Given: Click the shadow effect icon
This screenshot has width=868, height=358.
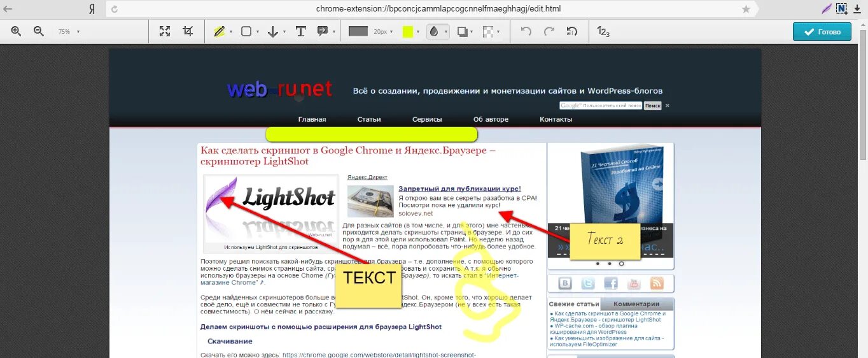Looking at the screenshot, I should [x=463, y=31].
